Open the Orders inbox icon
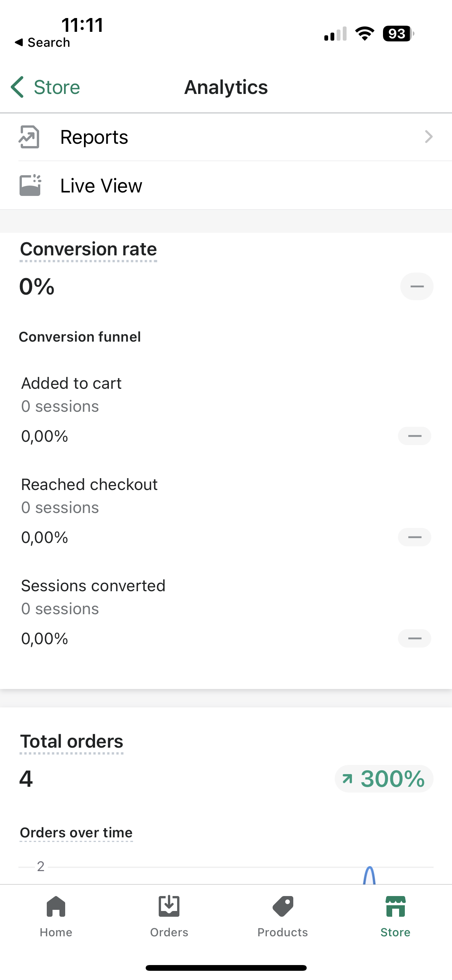This screenshot has height=980, width=452. point(169,906)
